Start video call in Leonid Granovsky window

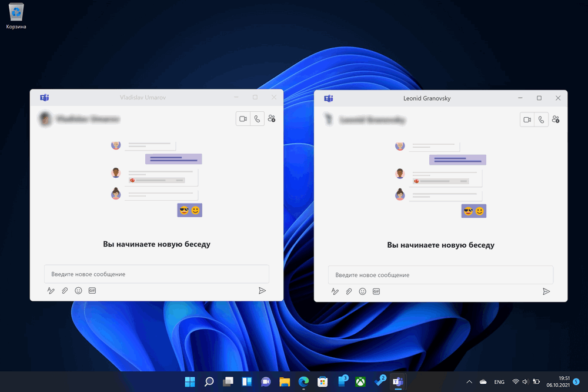pos(527,120)
